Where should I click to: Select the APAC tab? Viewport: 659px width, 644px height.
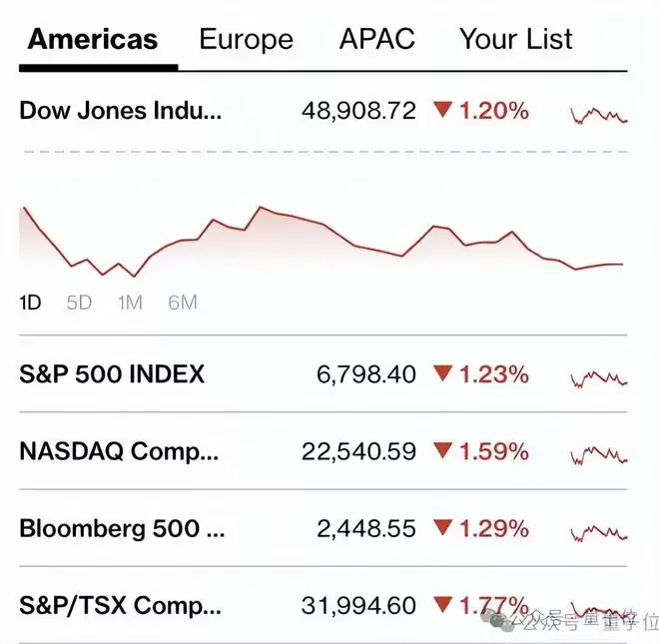point(376,40)
